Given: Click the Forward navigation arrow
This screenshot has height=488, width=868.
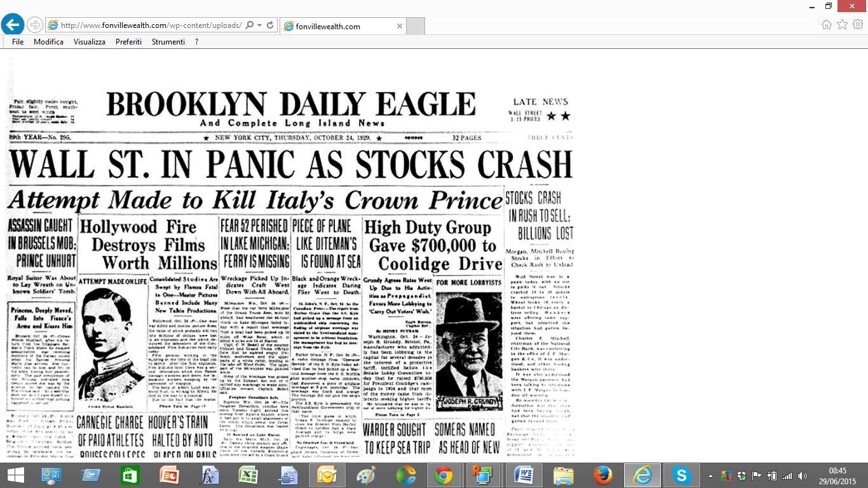Looking at the screenshot, I should click(x=35, y=25).
